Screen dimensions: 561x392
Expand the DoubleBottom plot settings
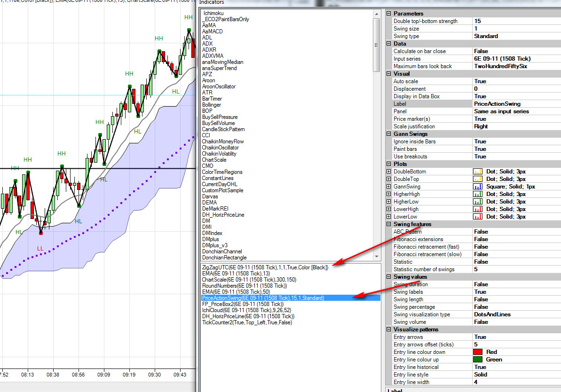(388, 171)
